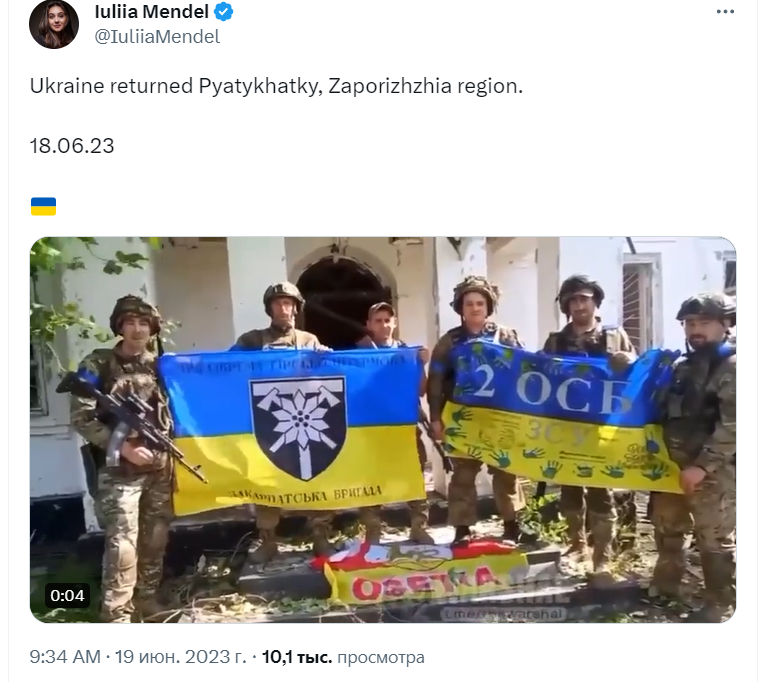Click the Ukraine flag emoji
The height and width of the screenshot is (682, 759).
pyautogui.click(x=43, y=207)
